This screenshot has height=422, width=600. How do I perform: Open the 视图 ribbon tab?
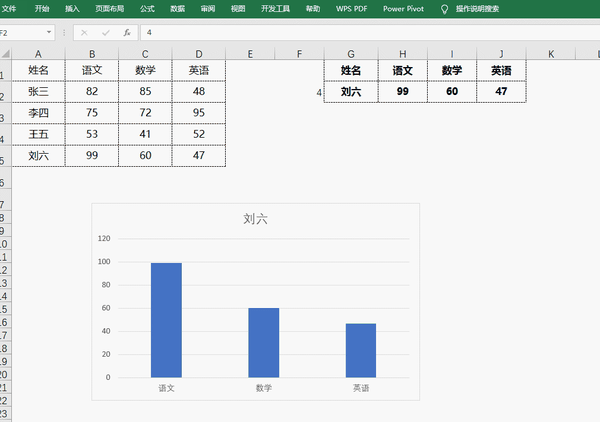click(238, 8)
